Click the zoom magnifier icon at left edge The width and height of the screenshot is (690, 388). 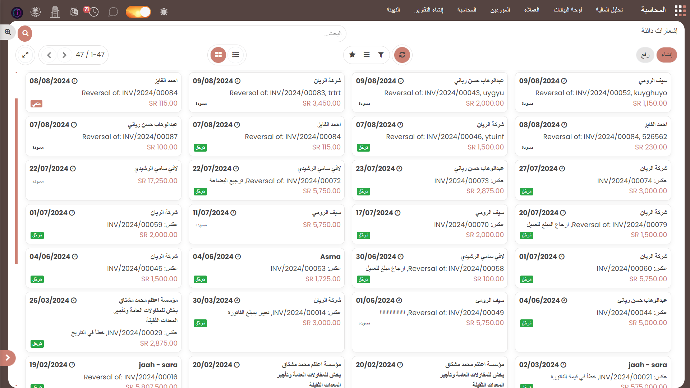tap(8, 32)
